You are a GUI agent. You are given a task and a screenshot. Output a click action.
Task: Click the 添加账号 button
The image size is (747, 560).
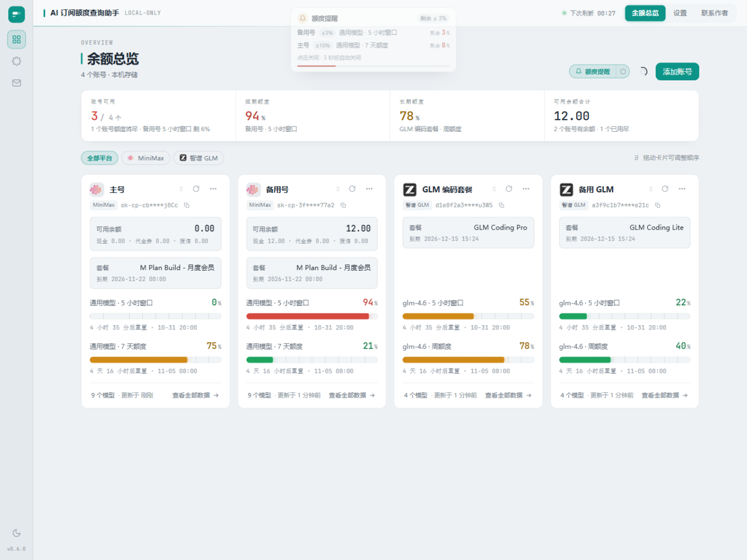click(x=677, y=72)
